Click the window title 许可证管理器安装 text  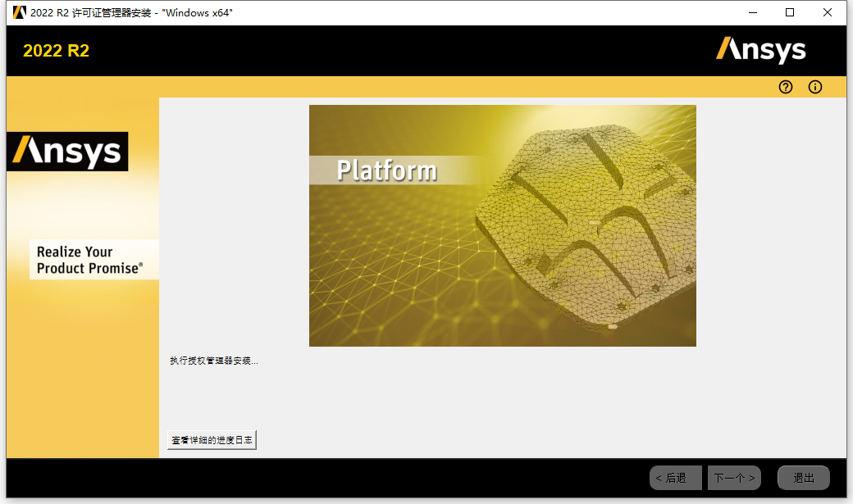tap(112, 12)
